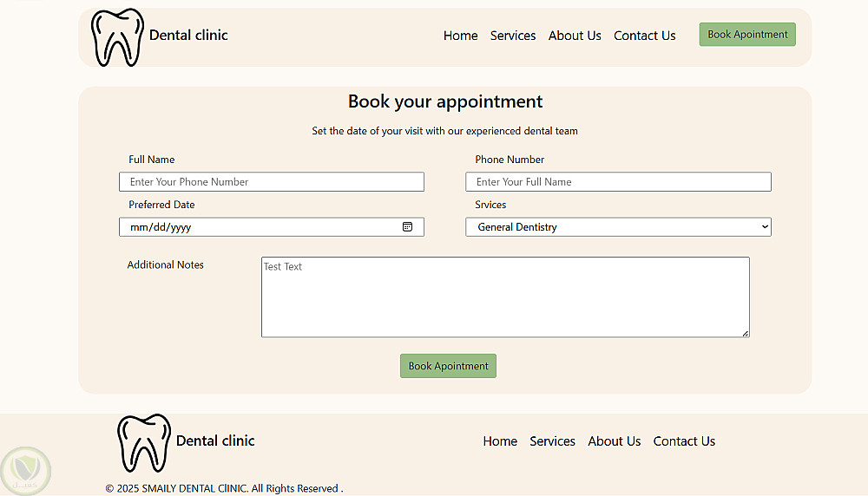The image size is (868, 496).
Task: Open Contact Us in the header menu
Action: (645, 36)
